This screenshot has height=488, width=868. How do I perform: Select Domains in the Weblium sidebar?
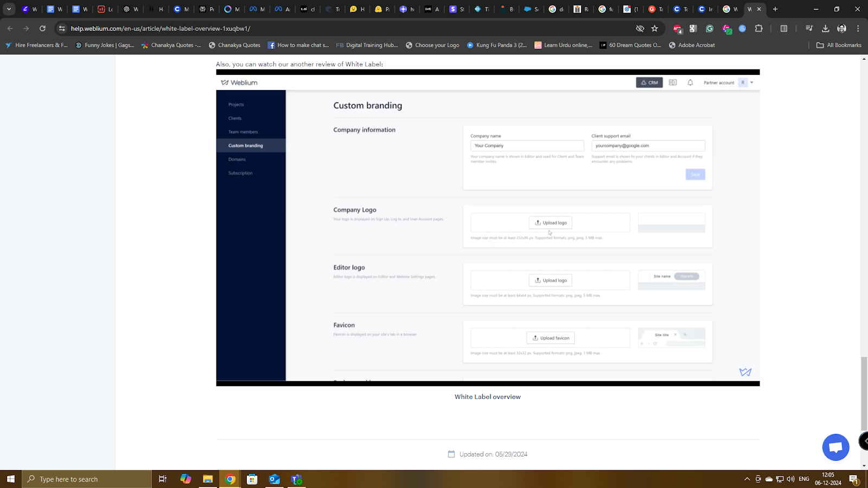237,159
